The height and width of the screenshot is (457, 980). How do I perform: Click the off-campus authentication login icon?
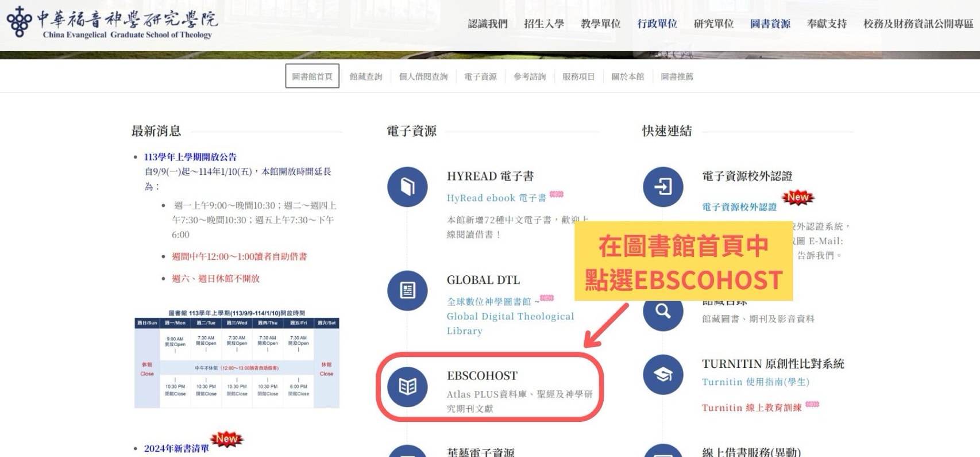click(663, 187)
